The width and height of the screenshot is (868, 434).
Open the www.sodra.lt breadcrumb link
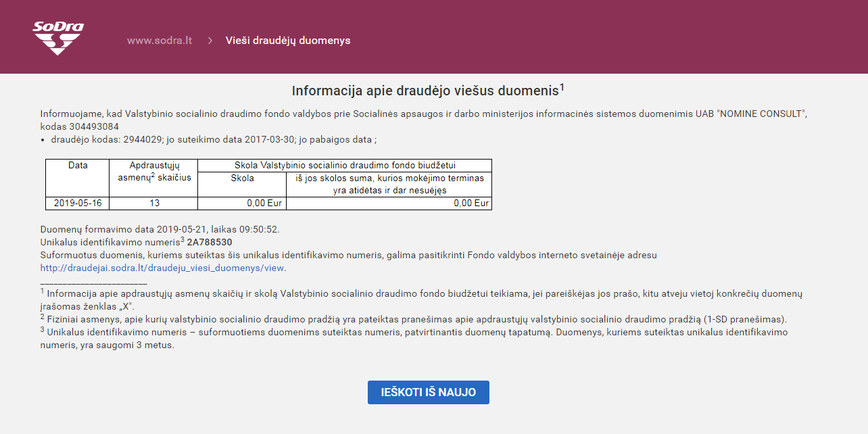[x=160, y=41]
